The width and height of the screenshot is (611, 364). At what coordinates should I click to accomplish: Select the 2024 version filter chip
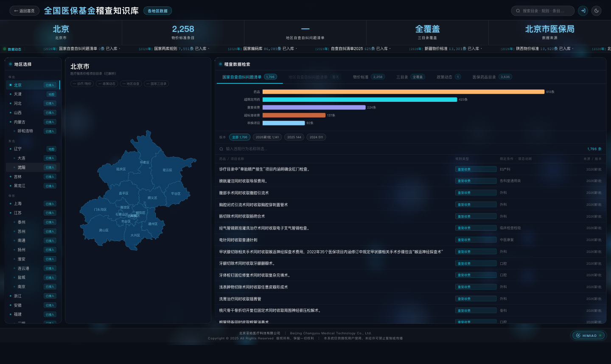pyautogui.click(x=316, y=137)
